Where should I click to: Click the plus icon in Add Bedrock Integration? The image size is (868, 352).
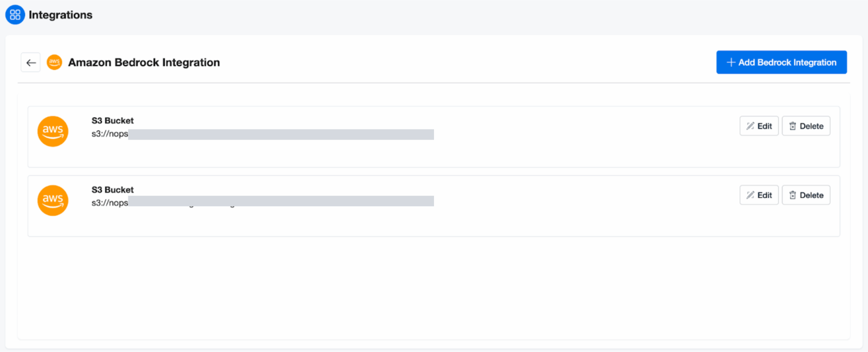tap(731, 62)
